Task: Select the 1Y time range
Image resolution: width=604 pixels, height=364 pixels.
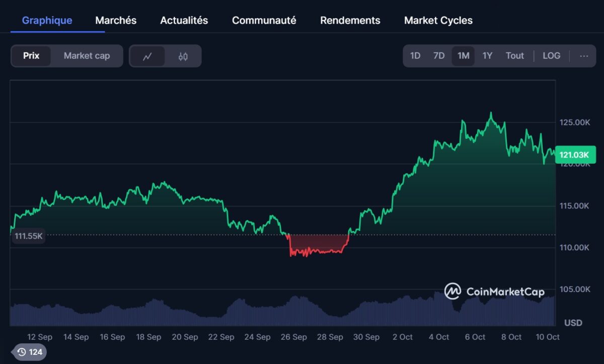Action: [487, 56]
